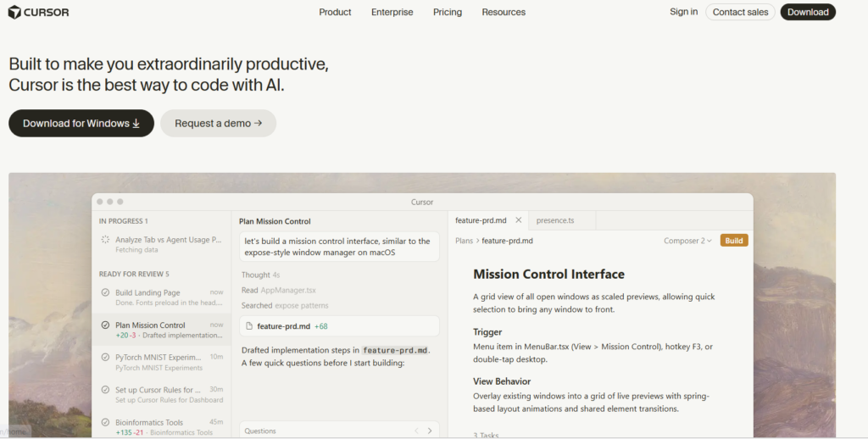Click the Plans breadcrumb link

[464, 241]
